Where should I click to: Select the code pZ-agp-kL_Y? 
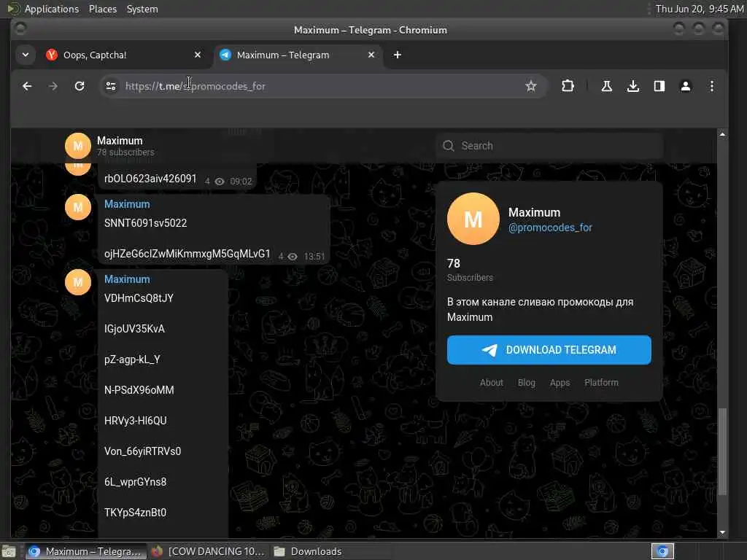point(132,359)
